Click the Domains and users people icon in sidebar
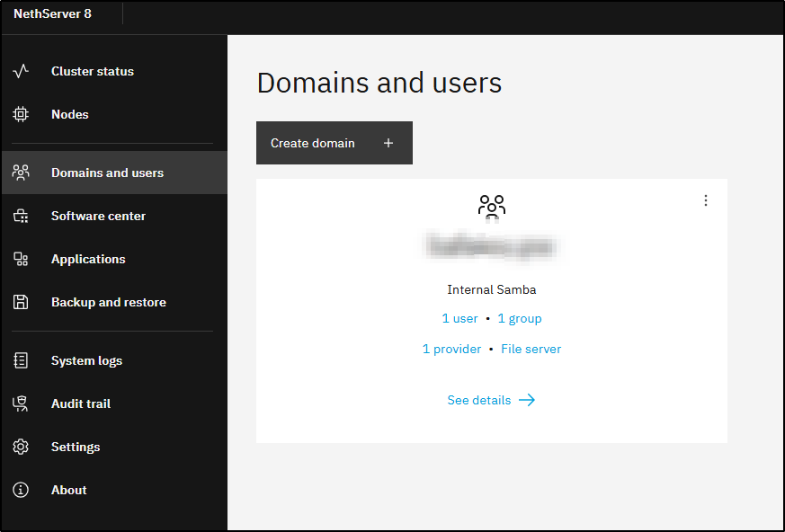785x532 pixels. pos(21,173)
